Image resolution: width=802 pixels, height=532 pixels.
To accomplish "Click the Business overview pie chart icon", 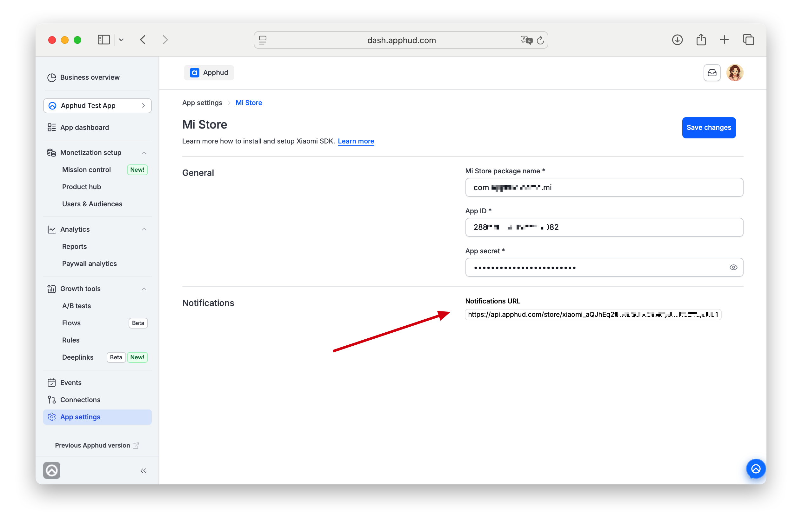I will pyautogui.click(x=51, y=77).
